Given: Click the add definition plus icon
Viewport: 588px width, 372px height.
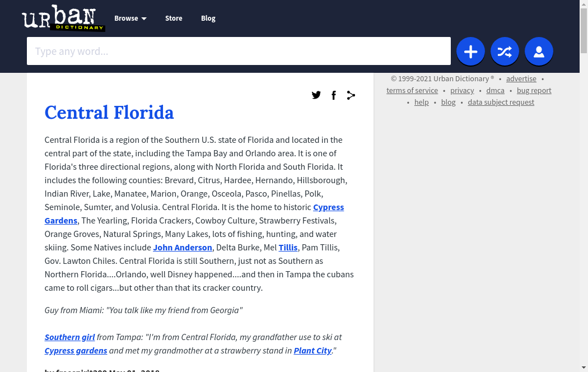Looking at the screenshot, I should (x=470, y=52).
